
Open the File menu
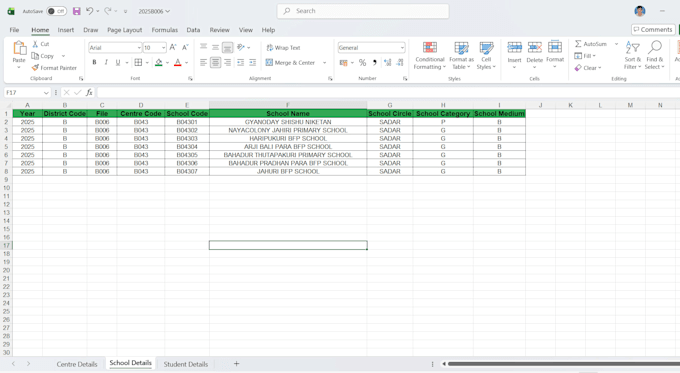(x=14, y=30)
